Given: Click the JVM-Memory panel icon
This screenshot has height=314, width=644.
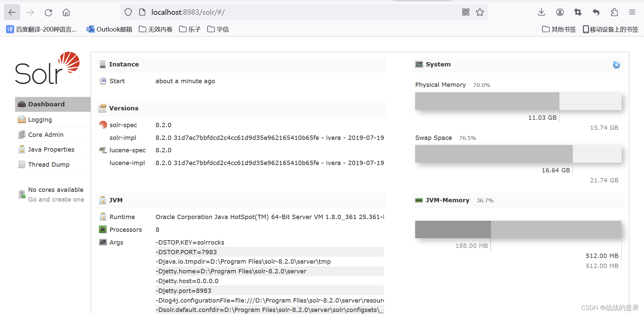Looking at the screenshot, I should tap(419, 200).
